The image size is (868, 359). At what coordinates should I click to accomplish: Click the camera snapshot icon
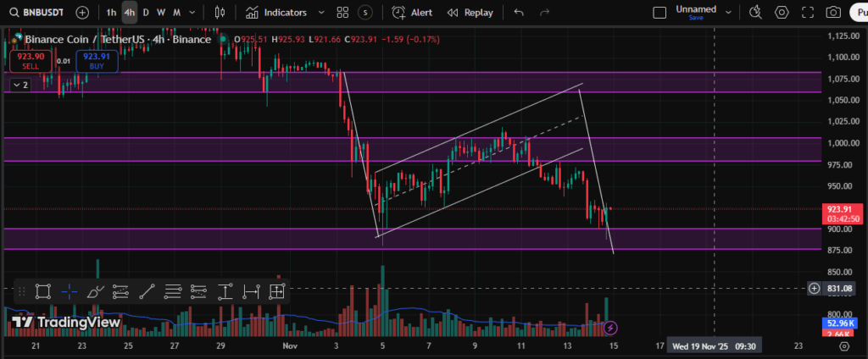coord(833,13)
